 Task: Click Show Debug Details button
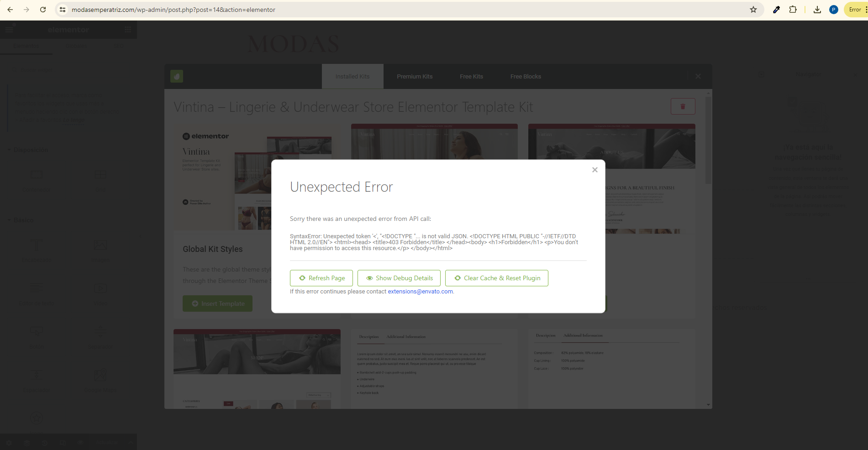[399, 278]
